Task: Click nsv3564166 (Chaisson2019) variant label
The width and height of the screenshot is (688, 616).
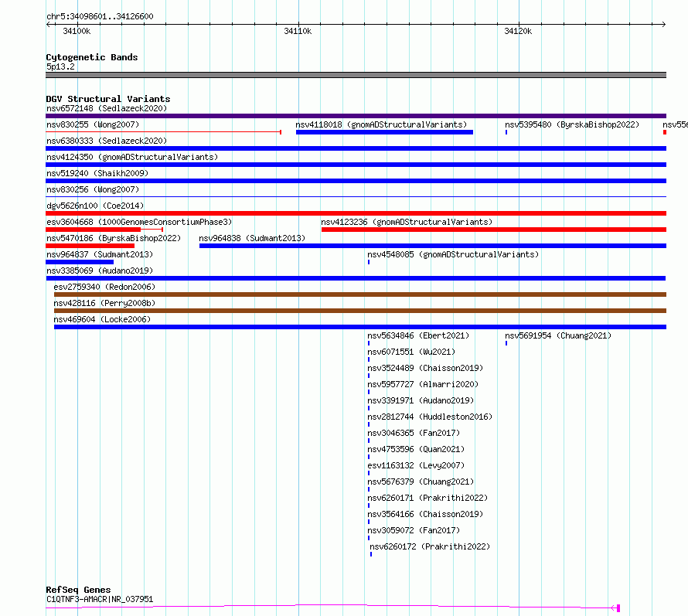Action: (x=425, y=514)
